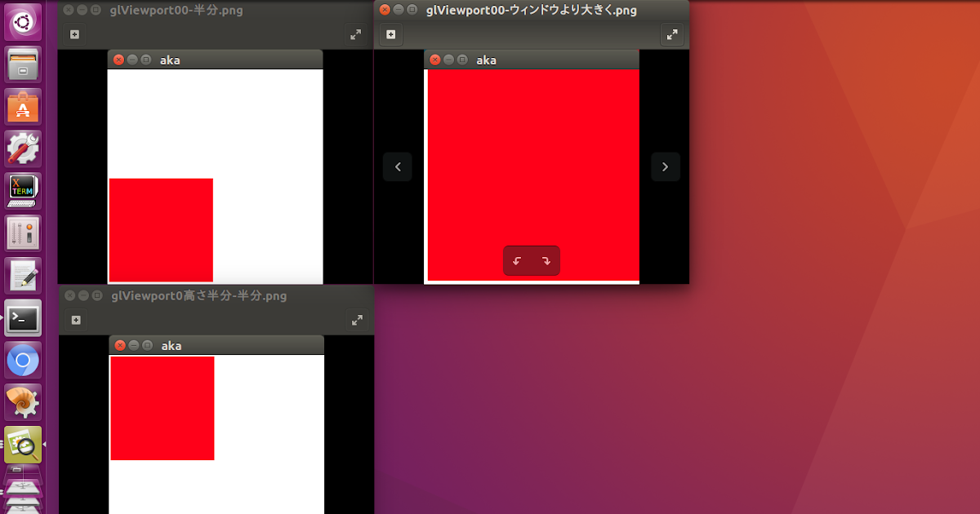The image size is (980, 514).
Task: Open the workspace switcher at the dock bottom
Action: click(x=22, y=490)
